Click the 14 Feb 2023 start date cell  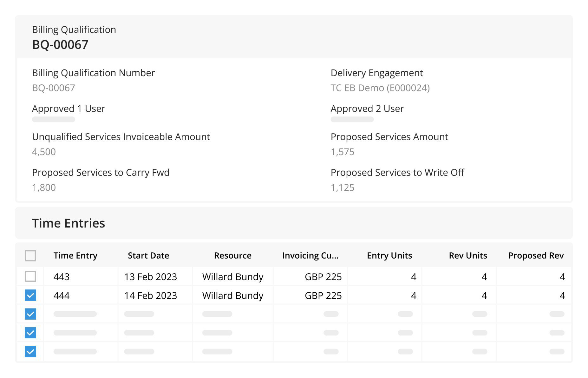pos(150,295)
